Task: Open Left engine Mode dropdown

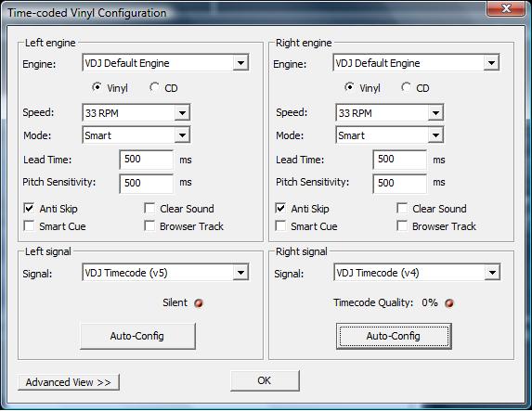Action: coord(136,135)
